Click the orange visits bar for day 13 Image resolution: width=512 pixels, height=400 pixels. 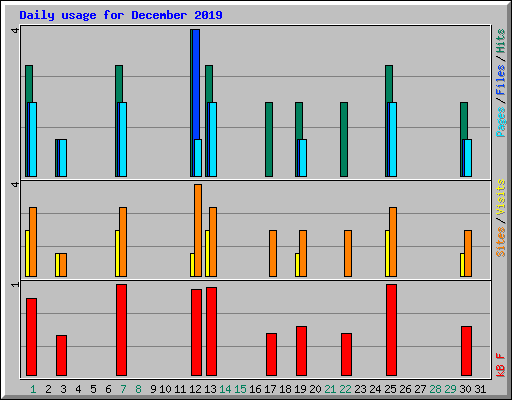pyautogui.click(x=213, y=242)
